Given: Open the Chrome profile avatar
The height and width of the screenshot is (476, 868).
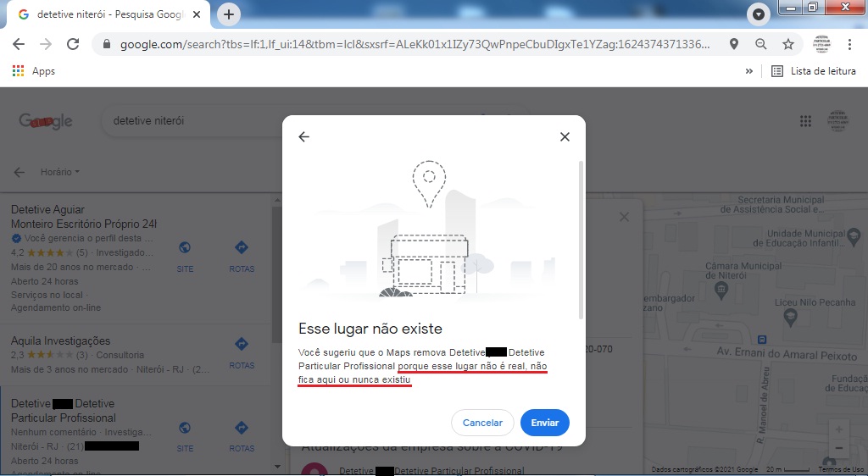Looking at the screenshot, I should point(821,44).
